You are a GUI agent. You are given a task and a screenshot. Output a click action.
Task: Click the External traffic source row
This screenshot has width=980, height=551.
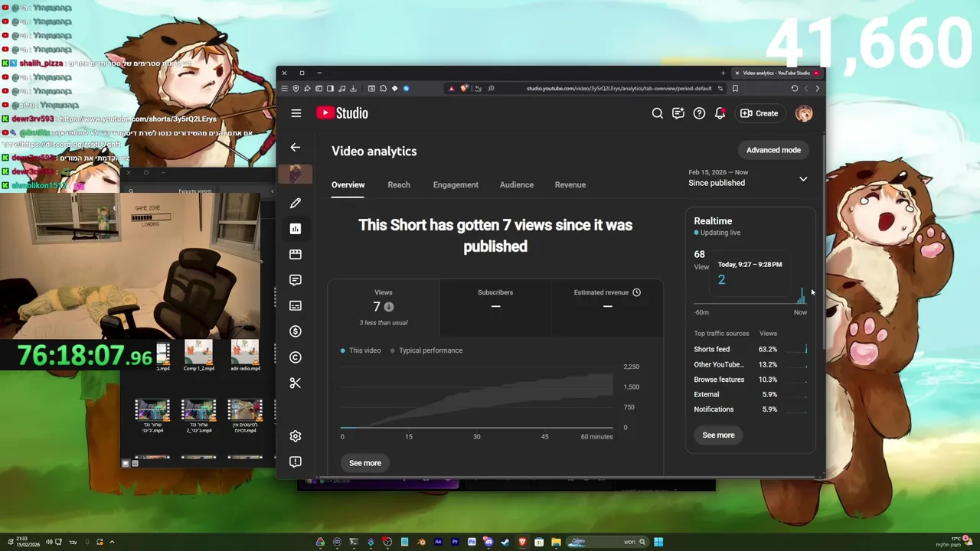(x=750, y=394)
